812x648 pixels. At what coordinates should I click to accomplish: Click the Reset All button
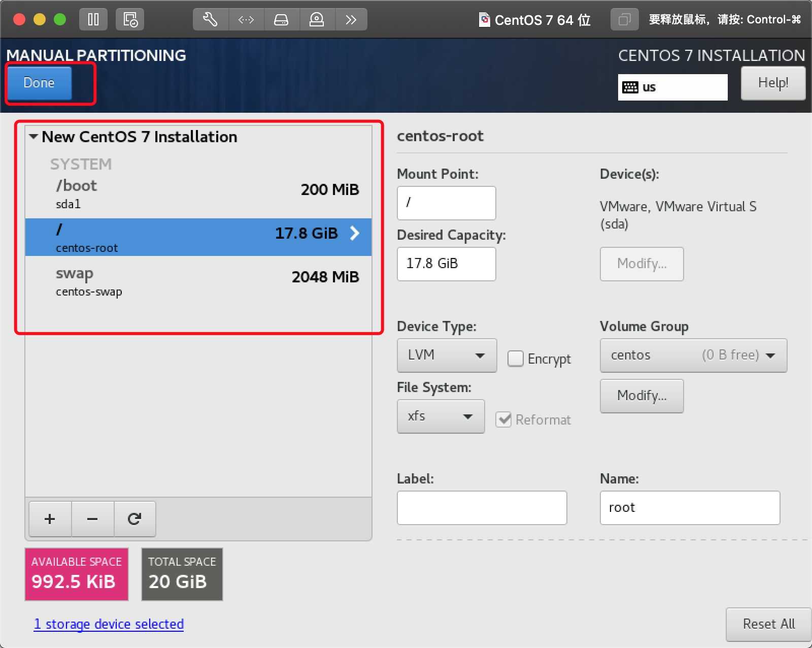click(x=769, y=624)
